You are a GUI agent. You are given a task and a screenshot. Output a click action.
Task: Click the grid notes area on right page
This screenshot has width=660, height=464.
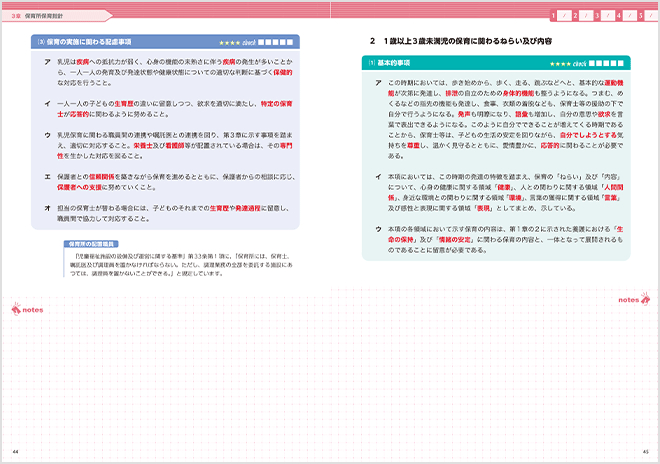[x=494, y=375]
